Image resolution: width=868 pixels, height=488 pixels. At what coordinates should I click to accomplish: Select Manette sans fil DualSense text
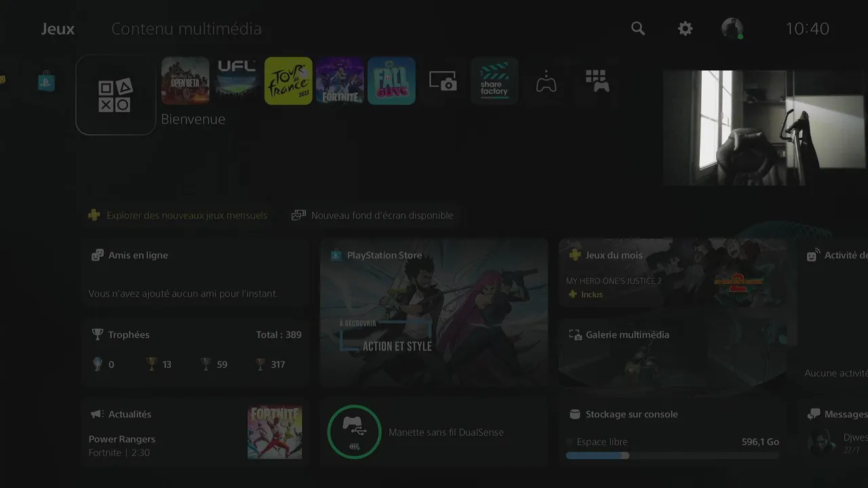pyautogui.click(x=446, y=432)
